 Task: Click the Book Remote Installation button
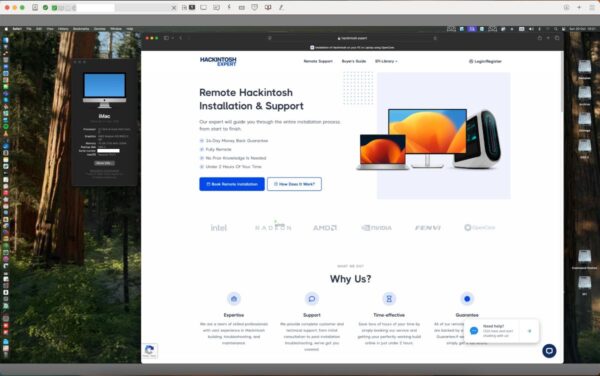click(232, 184)
